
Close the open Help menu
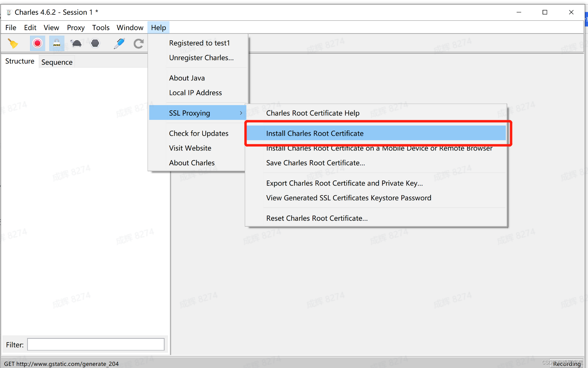pos(158,28)
